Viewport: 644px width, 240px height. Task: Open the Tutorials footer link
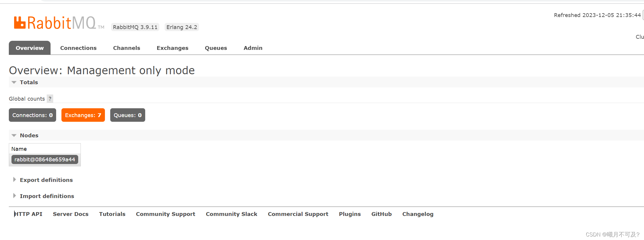coord(112,214)
